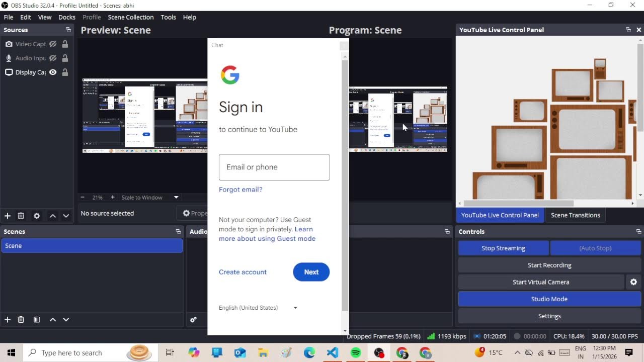Viewport: 644px width, 362px height.
Task: Move scene up in Scenes list
Action: pyautogui.click(x=52, y=319)
